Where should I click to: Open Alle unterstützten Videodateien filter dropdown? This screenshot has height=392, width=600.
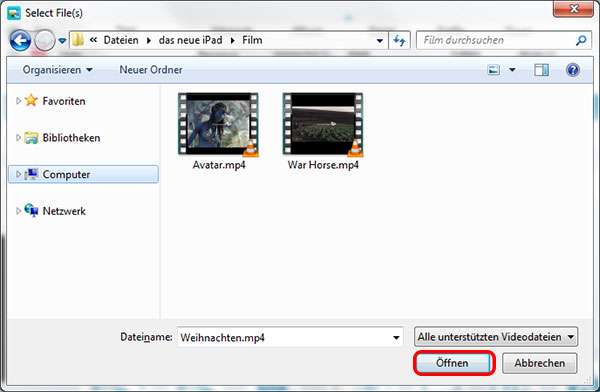coord(496,337)
